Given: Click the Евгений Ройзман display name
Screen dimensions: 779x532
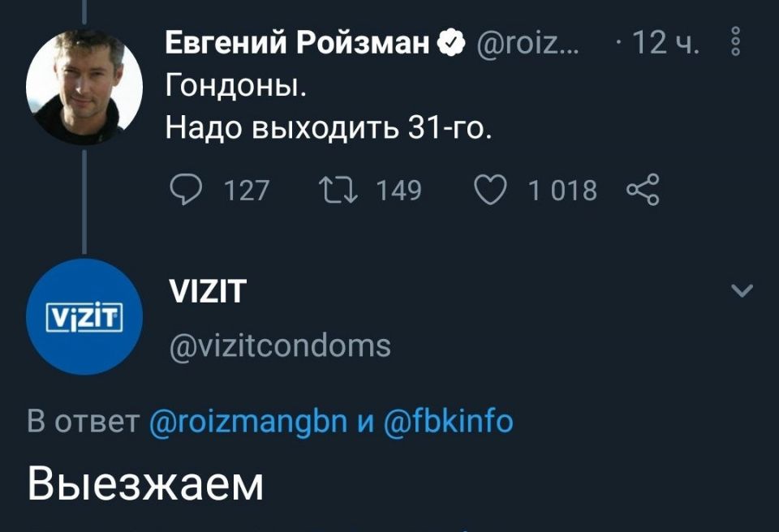Looking at the screenshot, I should [297, 42].
